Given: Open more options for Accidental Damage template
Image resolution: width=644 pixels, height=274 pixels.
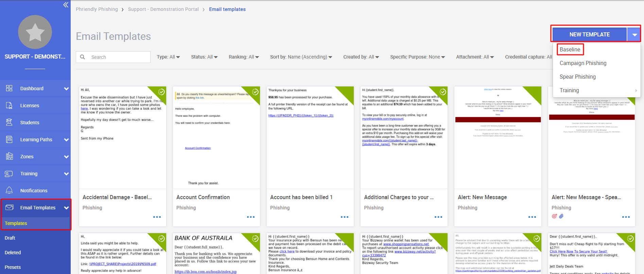Looking at the screenshot, I should (x=157, y=217).
